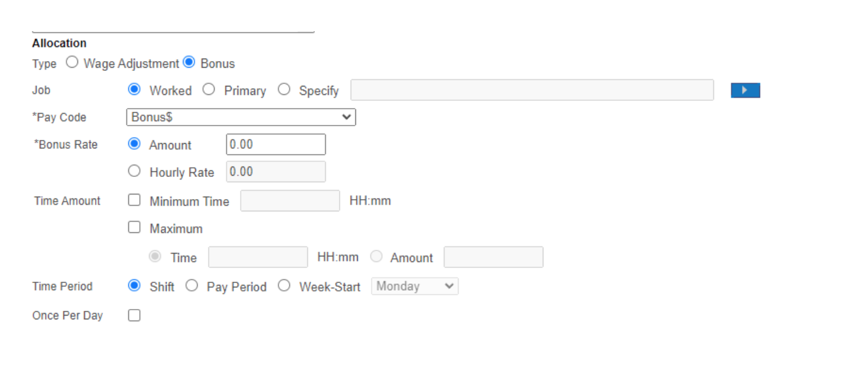Click the Bonus Rate Amount input showing 0.00
868x376 pixels.
[x=275, y=144]
